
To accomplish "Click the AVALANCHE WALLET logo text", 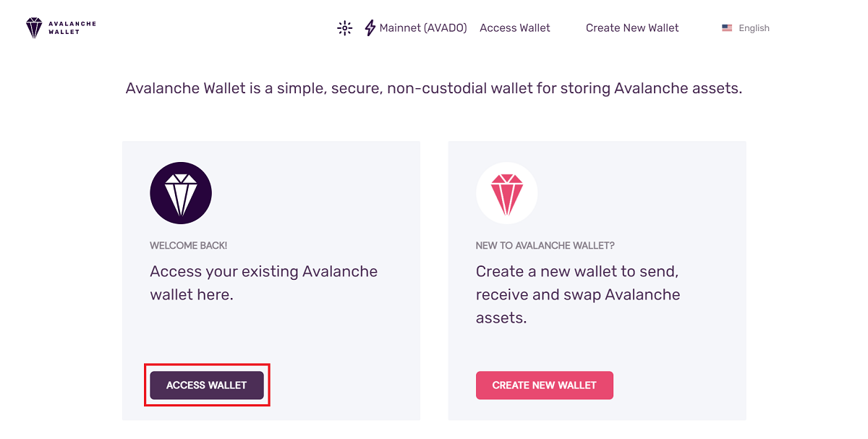I will click(x=72, y=28).
